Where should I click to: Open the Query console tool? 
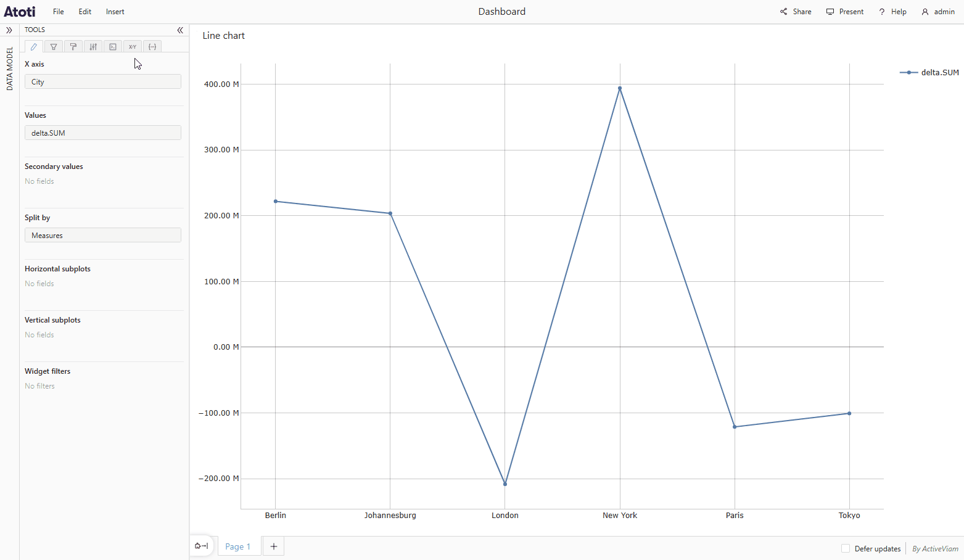point(112,46)
